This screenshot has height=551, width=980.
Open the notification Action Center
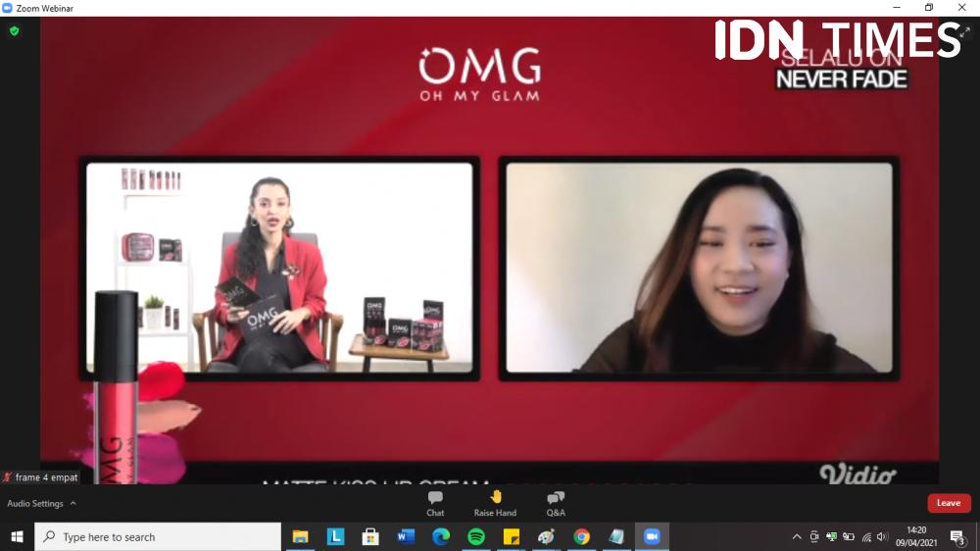click(957, 536)
